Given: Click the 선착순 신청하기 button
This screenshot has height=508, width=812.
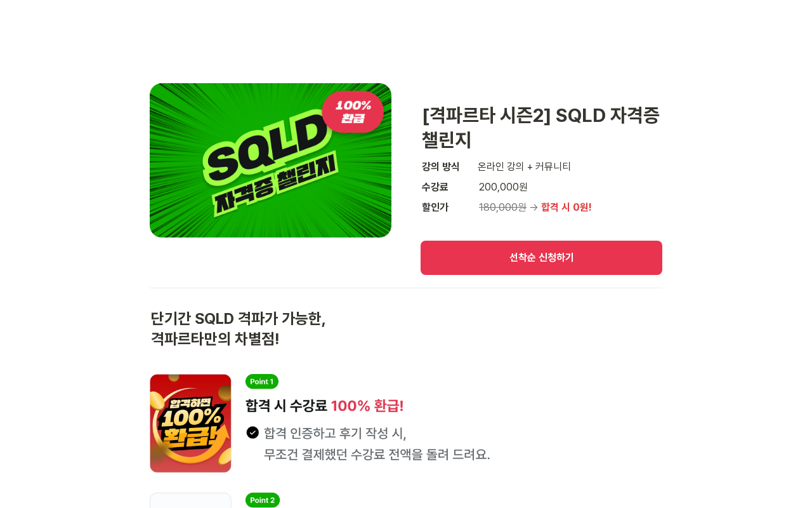Looking at the screenshot, I should [541, 258].
